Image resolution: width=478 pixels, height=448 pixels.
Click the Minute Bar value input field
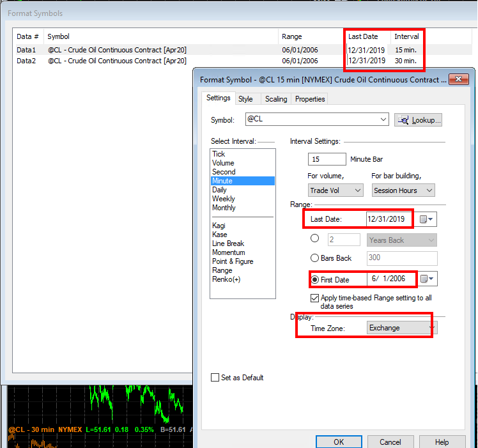pyautogui.click(x=327, y=159)
